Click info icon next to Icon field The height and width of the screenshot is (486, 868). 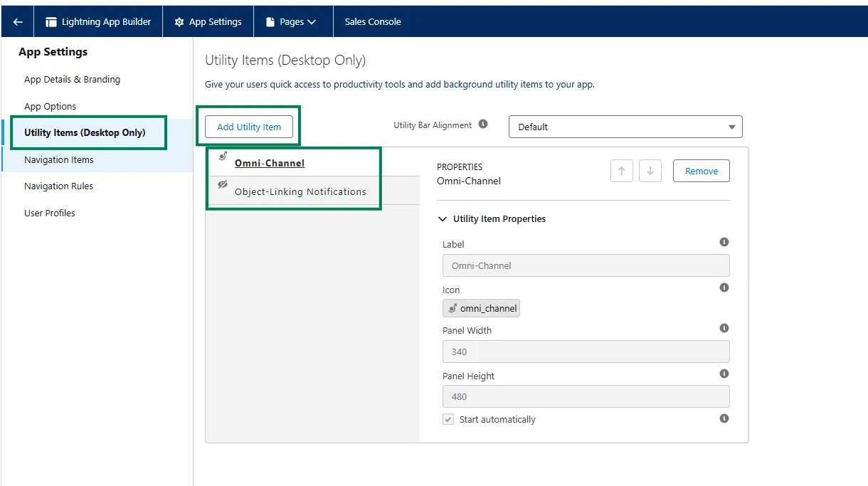pyautogui.click(x=724, y=287)
